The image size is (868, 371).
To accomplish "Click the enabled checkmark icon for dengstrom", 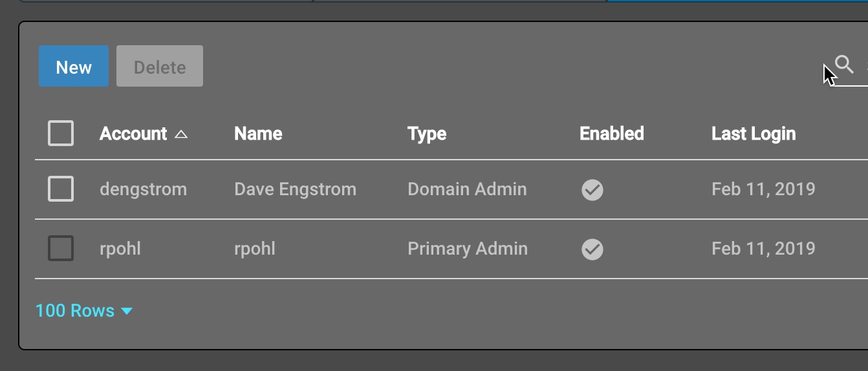I will (x=592, y=190).
